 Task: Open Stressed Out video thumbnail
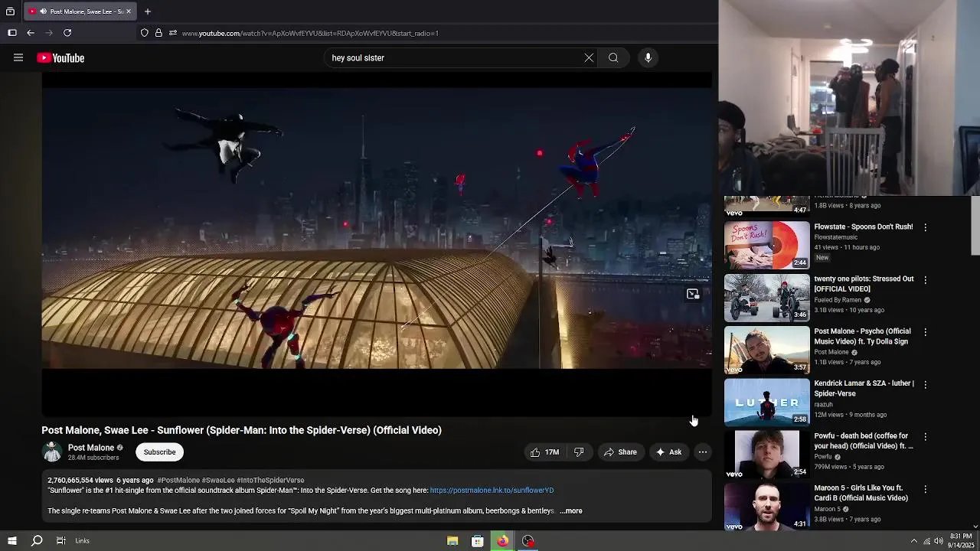766,298
